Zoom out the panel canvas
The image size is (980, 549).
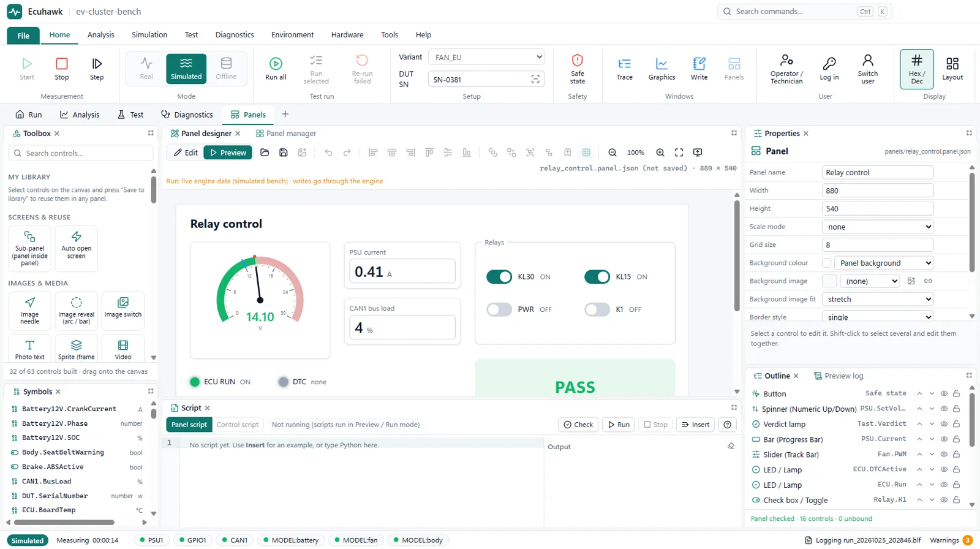coord(612,153)
